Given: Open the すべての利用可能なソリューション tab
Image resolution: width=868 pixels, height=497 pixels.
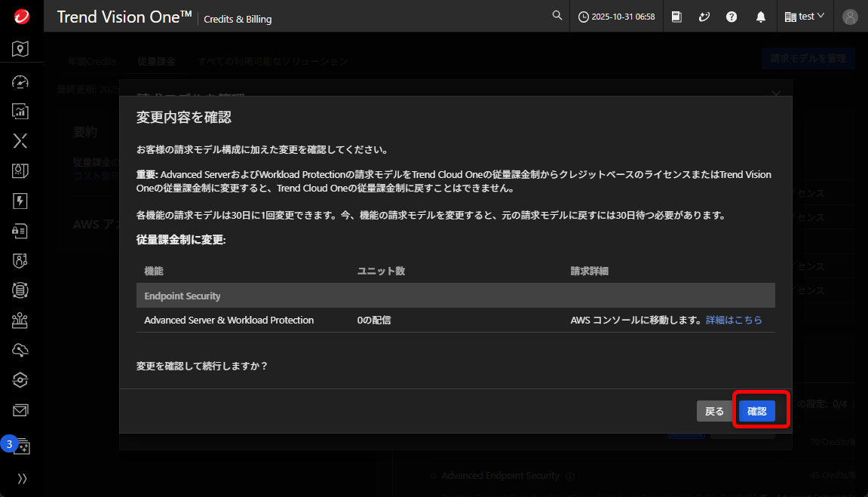Looking at the screenshot, I should click(272, 61).
